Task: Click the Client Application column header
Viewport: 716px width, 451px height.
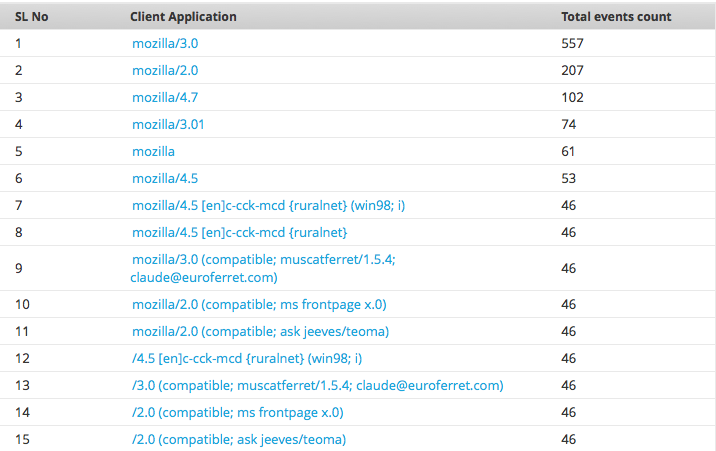Action: (183, 17)
